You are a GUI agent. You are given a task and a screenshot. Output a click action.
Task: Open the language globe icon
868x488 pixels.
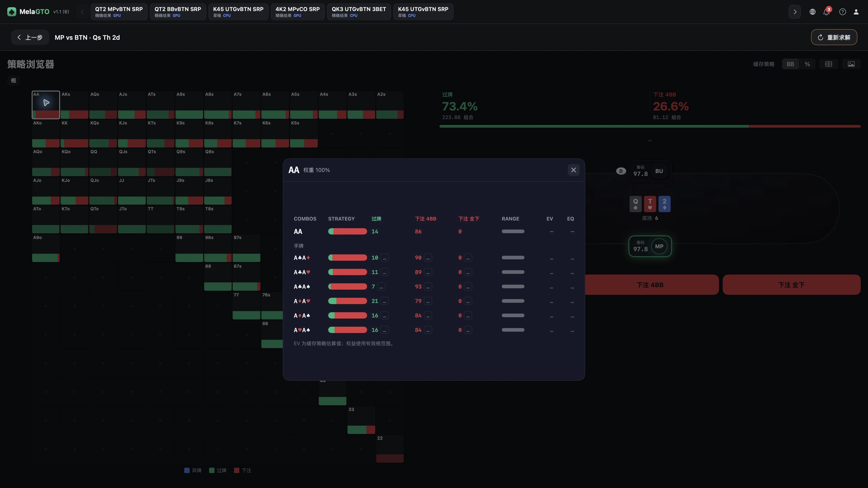[x=812, y=12]
